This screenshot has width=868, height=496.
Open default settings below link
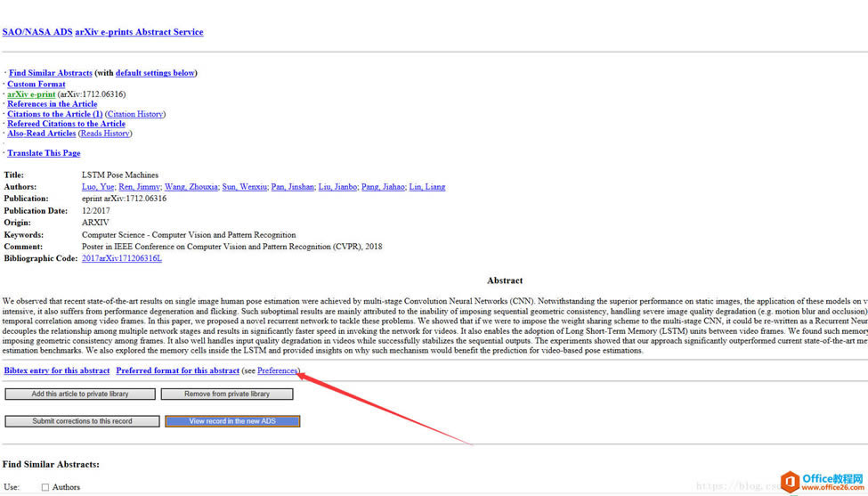point(155,73)
